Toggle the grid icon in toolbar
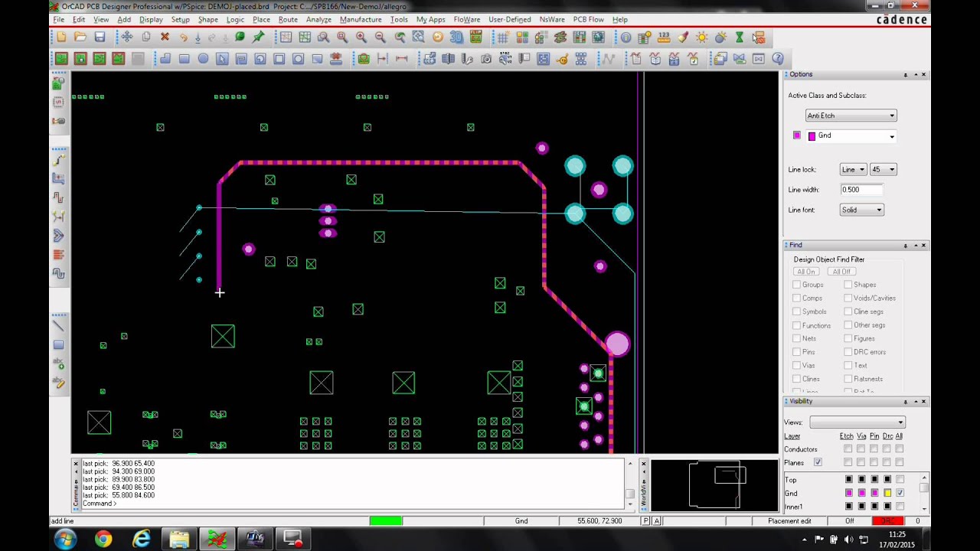The height and width of the screenshot is (551, 980). tap(502, 37)
